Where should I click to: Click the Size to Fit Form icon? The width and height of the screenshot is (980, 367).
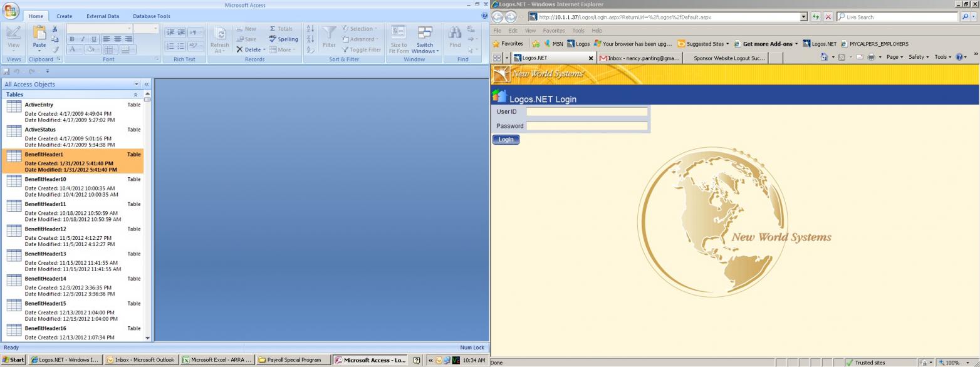[x=399, y=33]
